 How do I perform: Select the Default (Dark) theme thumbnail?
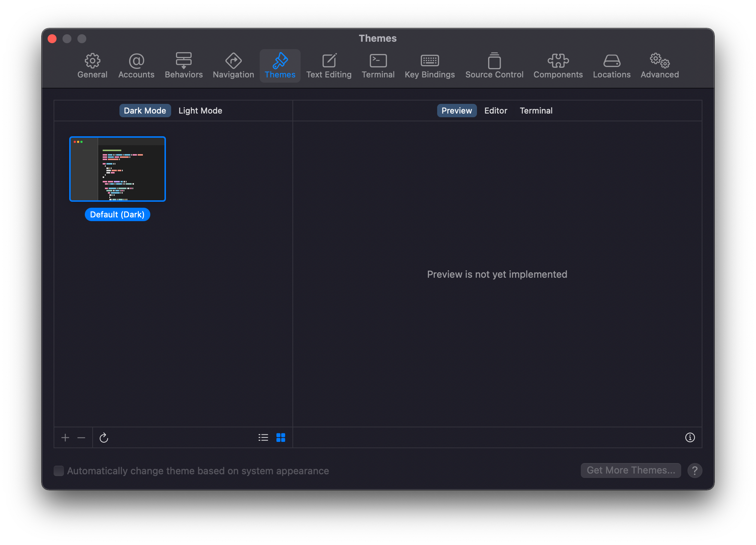click(117, 169)
